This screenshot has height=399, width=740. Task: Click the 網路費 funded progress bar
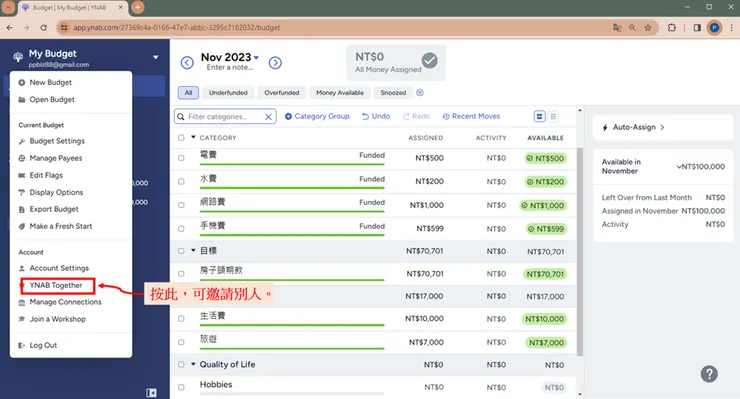point(292,211)
